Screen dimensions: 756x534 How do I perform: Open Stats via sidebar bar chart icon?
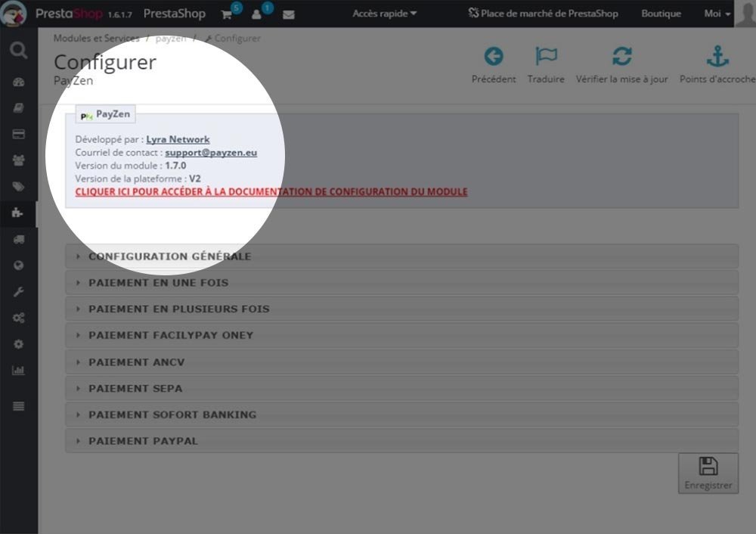coord(19,371)
